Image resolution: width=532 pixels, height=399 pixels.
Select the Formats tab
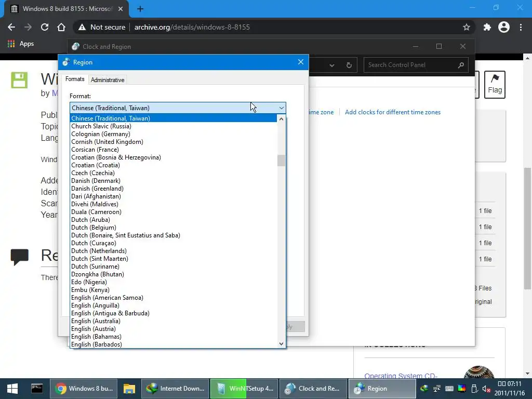pos(75,79)
